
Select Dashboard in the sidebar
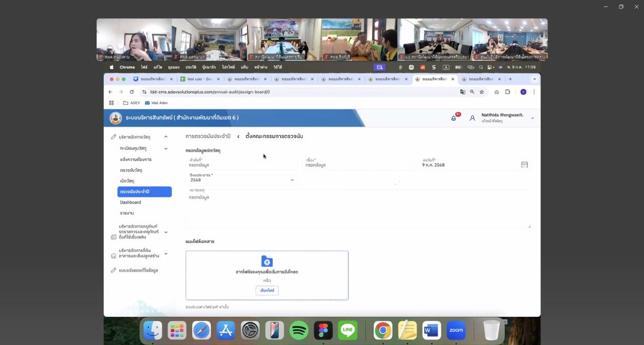pyautogui.click(x=130, y=202)
